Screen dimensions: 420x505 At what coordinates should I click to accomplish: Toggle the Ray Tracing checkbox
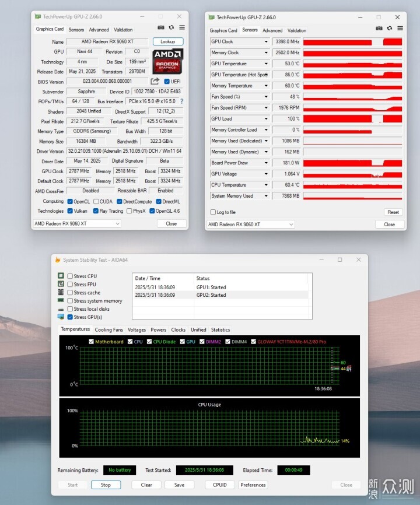pos(96,211)
